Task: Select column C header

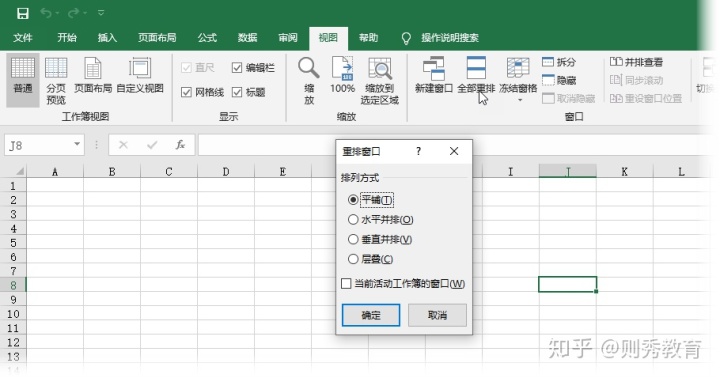Action: [x=169, y=172]
